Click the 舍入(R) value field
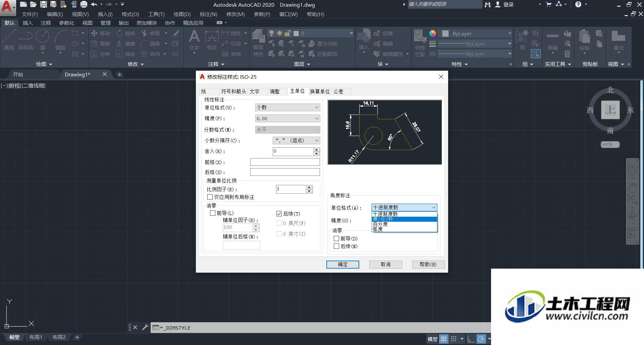Screen dimensions: 644x345 click(293, 151)
